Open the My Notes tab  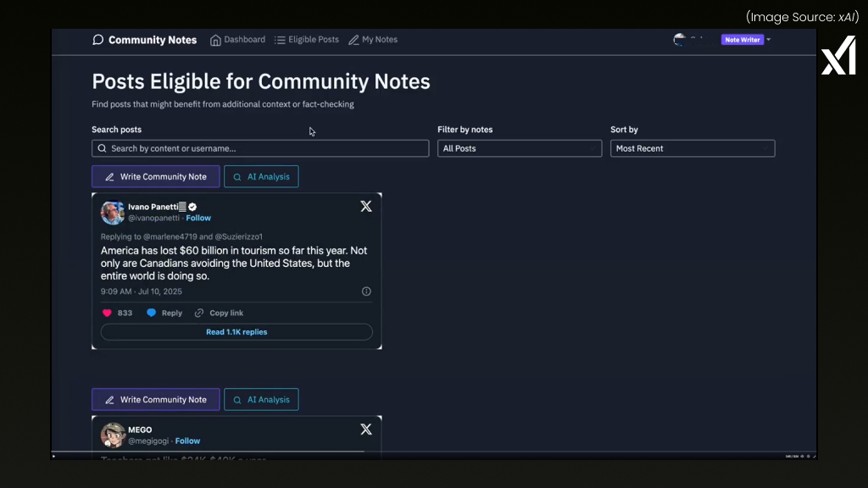pyautogui.click(x=373, y=40)
